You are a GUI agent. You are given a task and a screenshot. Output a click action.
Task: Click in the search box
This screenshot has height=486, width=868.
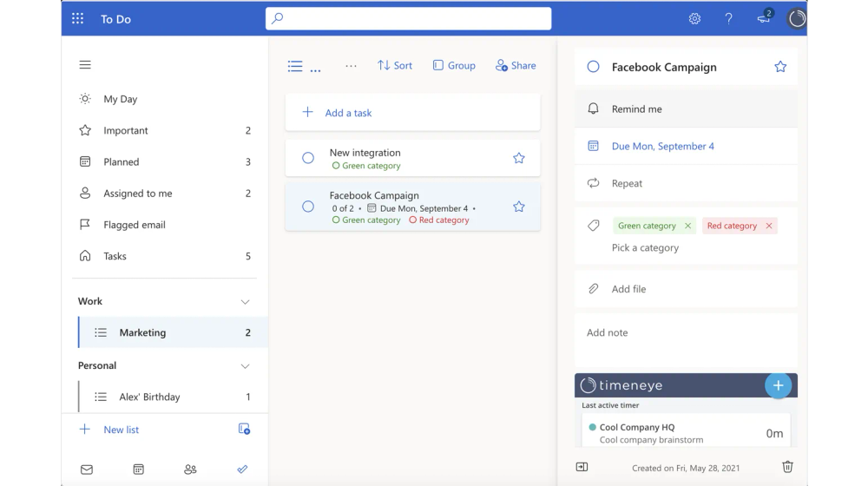click(x=409, y=18)
